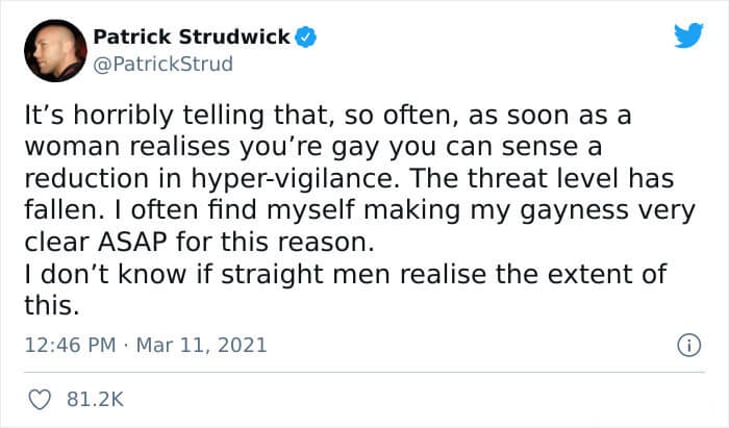The image size is (729, 428).
Task: Click the word "gayness" in tweet
Action: point(574,211)
